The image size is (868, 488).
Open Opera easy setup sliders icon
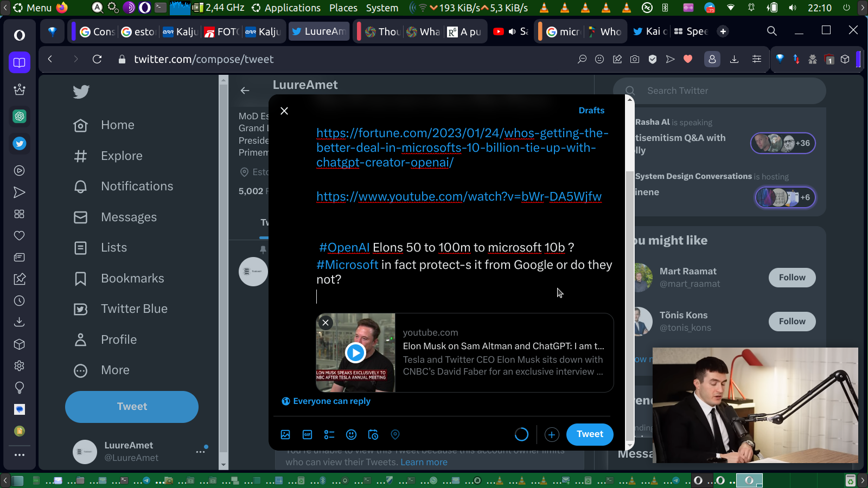pos(757,59)
